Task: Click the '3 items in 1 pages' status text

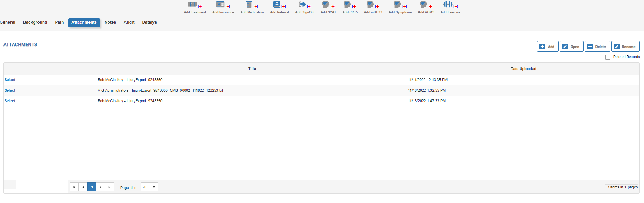Action: click(x=622, y=187)
